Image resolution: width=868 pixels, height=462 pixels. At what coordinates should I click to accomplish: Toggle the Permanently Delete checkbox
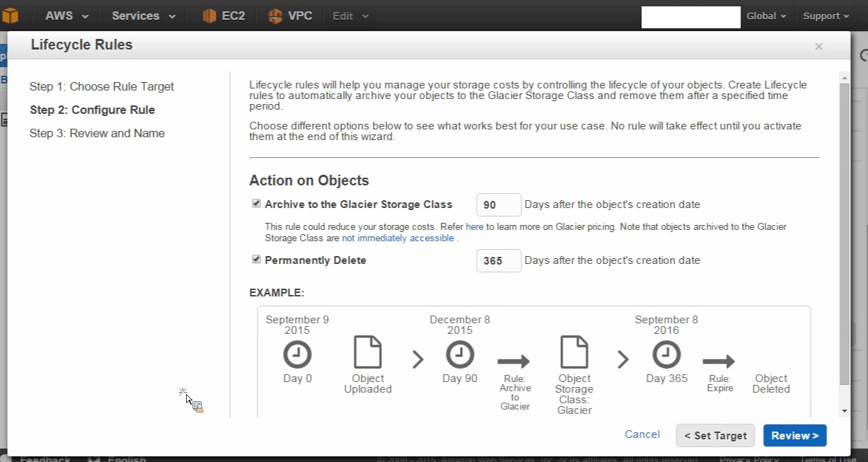point(256,260)
